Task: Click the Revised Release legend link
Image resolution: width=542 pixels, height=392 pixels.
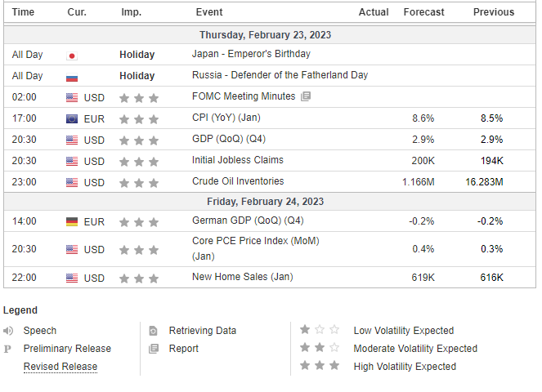Action: click(60, 367)
